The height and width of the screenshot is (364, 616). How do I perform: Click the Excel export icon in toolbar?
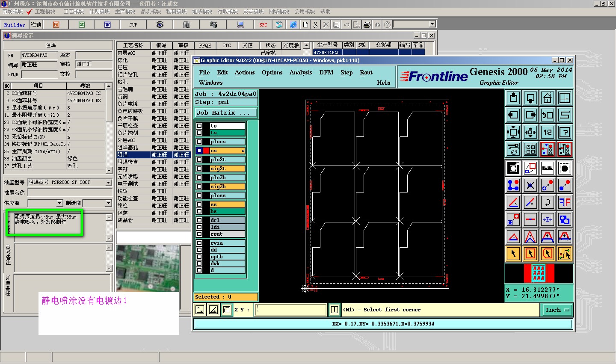82,25
